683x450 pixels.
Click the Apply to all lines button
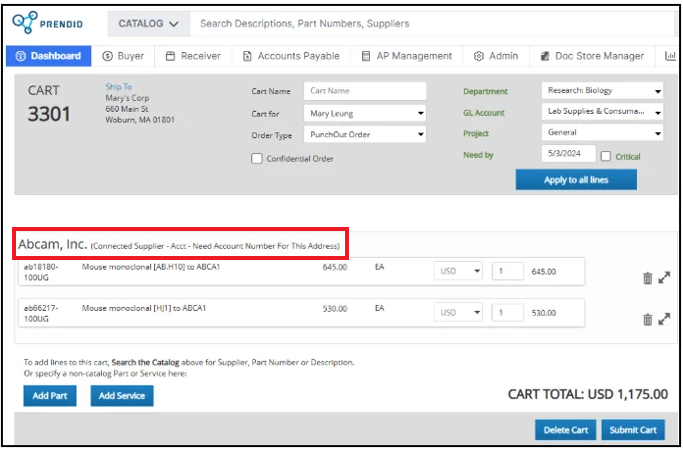coord(576,179)
